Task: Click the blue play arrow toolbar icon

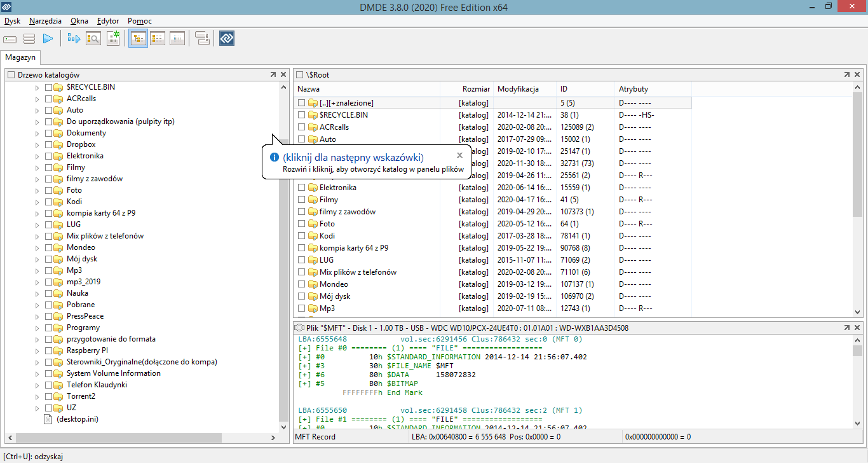Action: point(48,39)
